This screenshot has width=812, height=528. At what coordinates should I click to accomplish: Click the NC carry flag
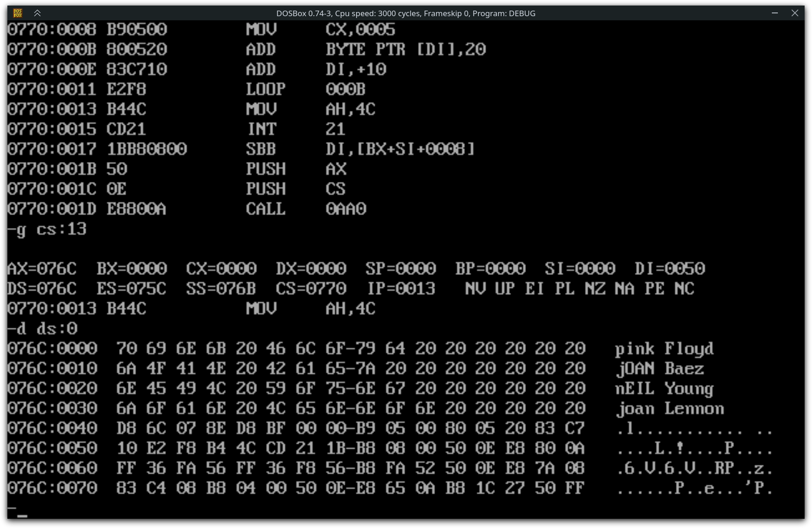(x=685, y=288)
